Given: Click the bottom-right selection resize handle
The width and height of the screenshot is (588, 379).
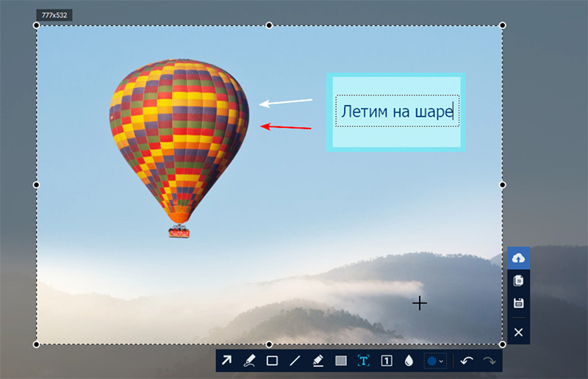Looking at the screenshot, I should click(x=503, y=344).
